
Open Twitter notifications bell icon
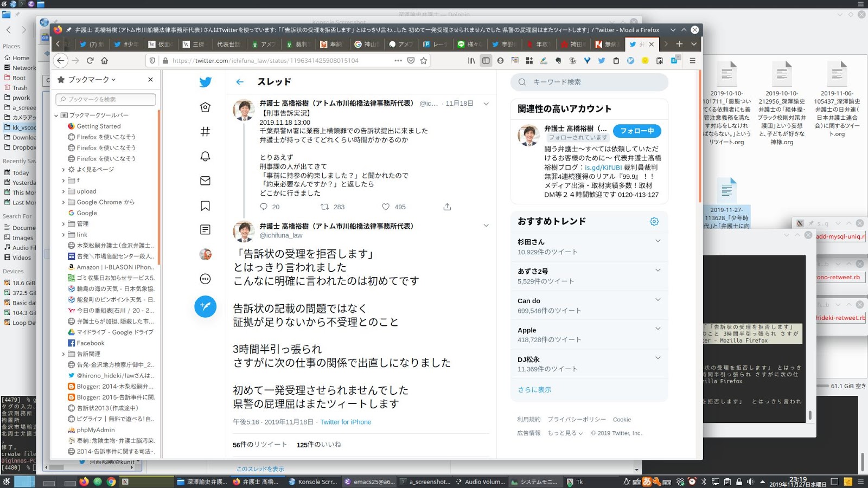tap(205, 156)
